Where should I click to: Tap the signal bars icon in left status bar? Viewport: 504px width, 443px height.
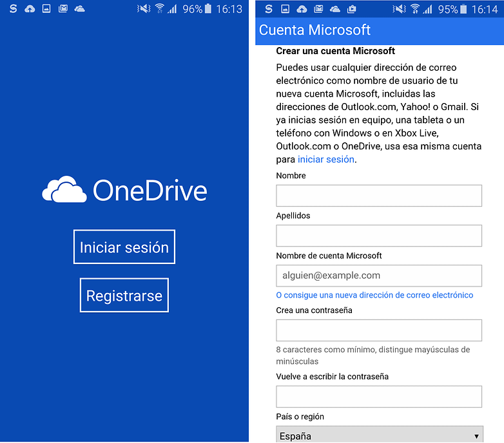point(172,8)
